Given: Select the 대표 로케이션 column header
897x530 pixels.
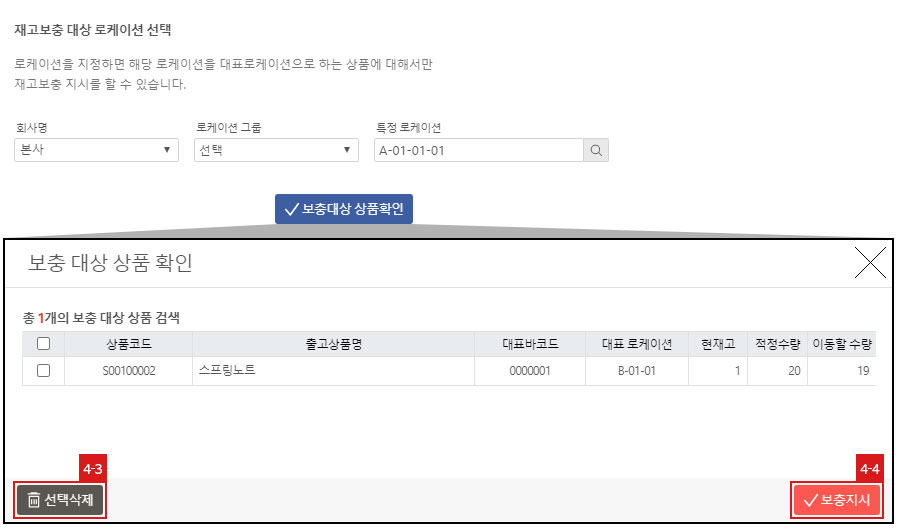Looking at the screenshot, I should pyautogui.click(x=637, y=344).
